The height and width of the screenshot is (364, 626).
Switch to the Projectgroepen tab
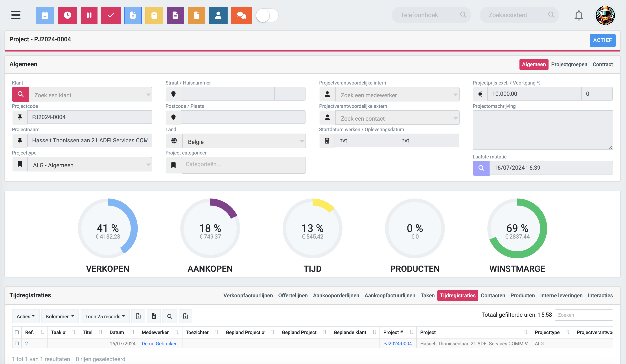[569, 64]
